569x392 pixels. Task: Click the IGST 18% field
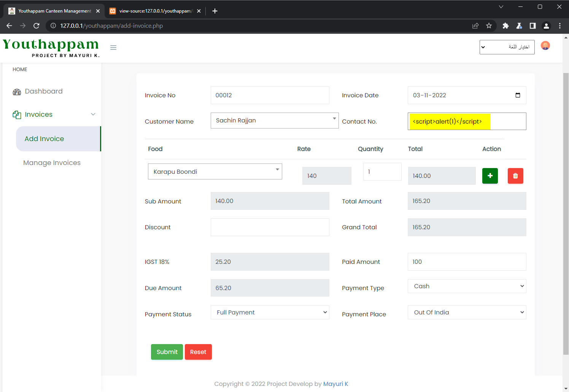[270, 262]
